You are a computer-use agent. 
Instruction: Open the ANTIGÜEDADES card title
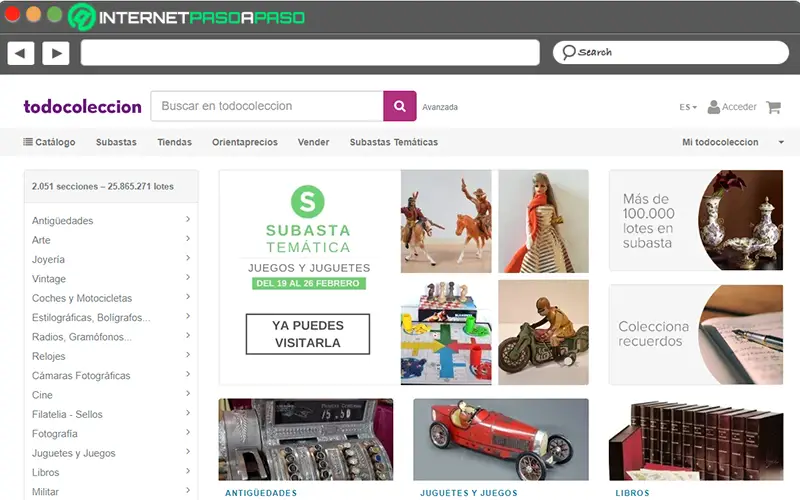(261, 493)
